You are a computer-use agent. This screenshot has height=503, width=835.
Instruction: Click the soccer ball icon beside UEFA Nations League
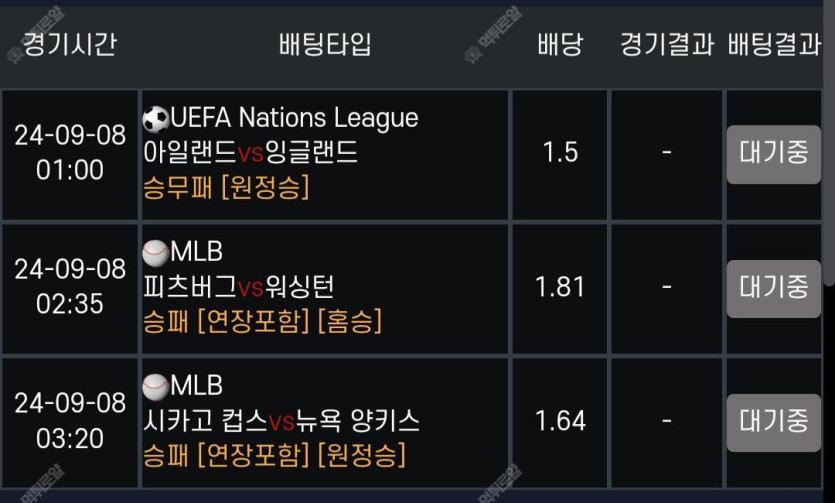pyautogui.click(x=155, y=120)
